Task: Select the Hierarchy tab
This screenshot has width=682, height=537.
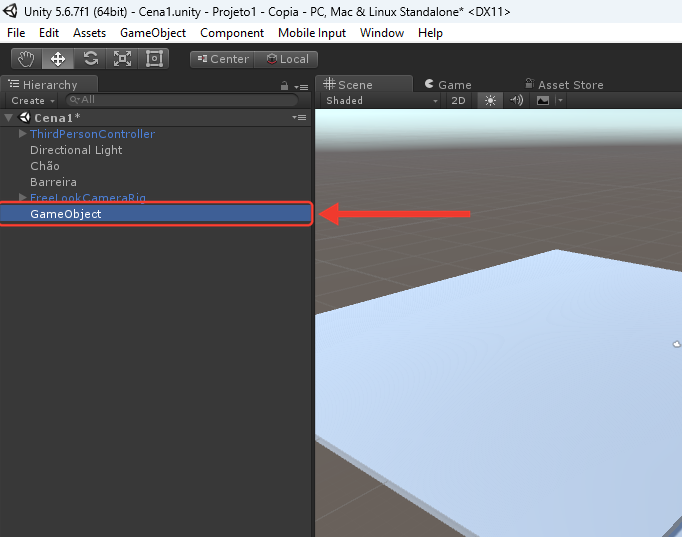Action: point(49,84)
